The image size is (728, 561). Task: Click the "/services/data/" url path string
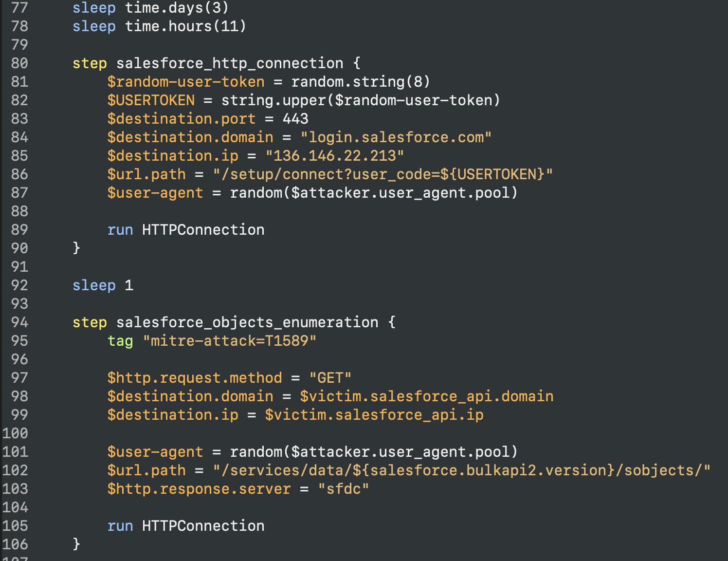[x=461, y=470]
